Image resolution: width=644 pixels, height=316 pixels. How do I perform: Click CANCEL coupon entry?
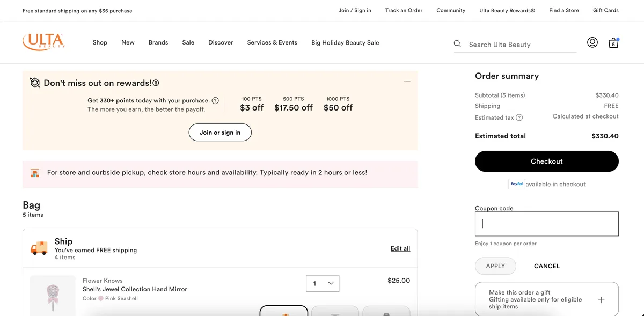(x=547, y=266)
